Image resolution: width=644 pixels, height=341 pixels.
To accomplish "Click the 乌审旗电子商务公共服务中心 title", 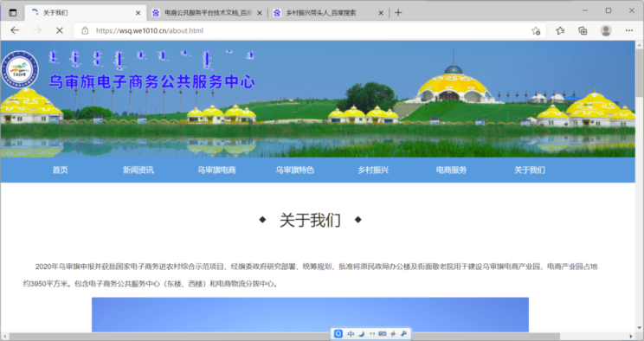I will [152, 81].
